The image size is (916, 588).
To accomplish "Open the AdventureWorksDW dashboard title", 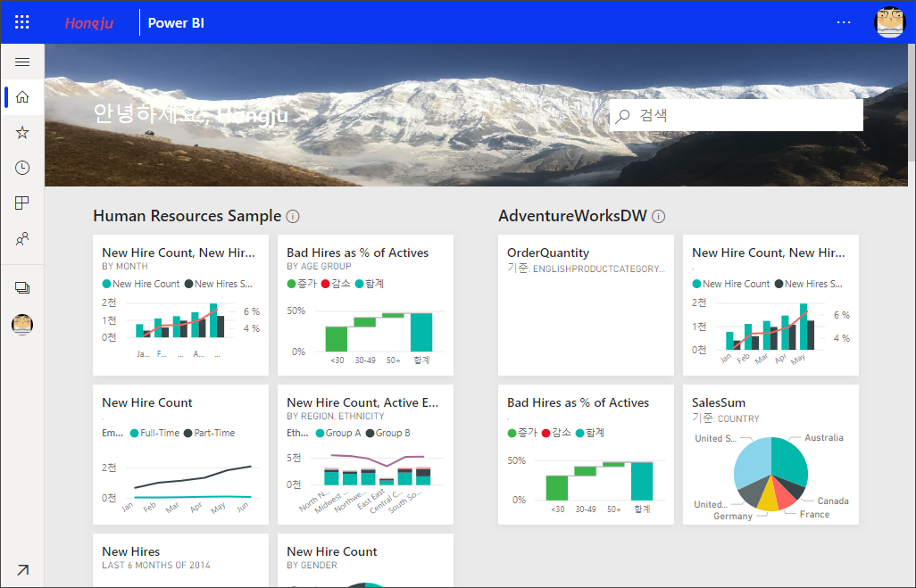I will pyautogui.click(x=572, y=216).
